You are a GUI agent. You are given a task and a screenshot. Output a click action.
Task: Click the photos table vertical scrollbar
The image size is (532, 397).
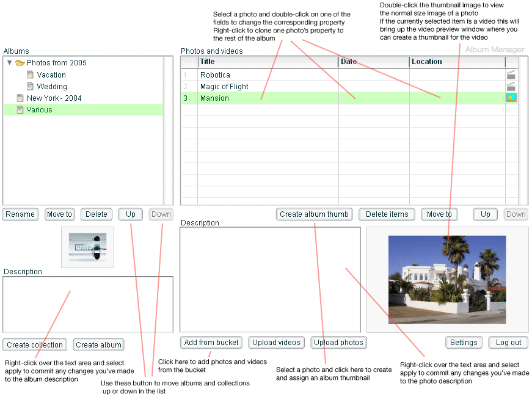point(523,131)
